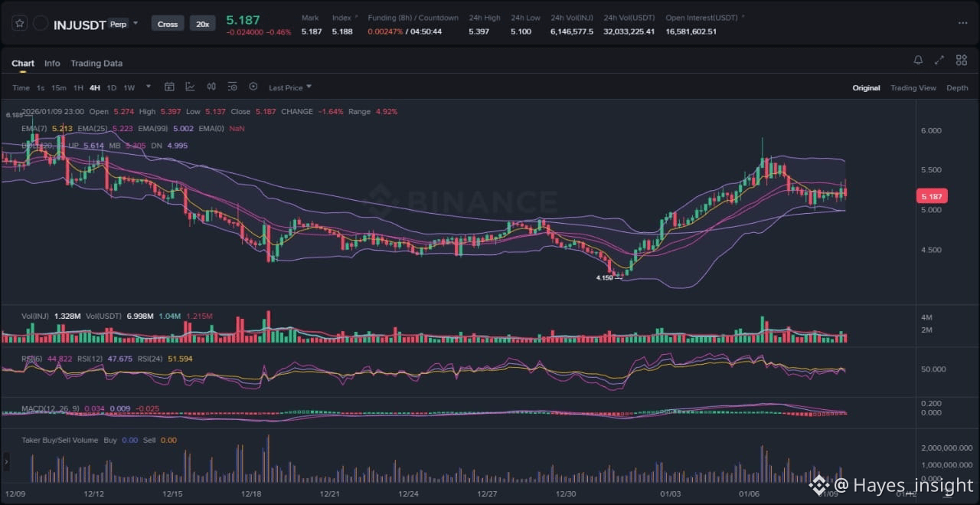Click the Cross margin mode button

(x=168, y=24)
